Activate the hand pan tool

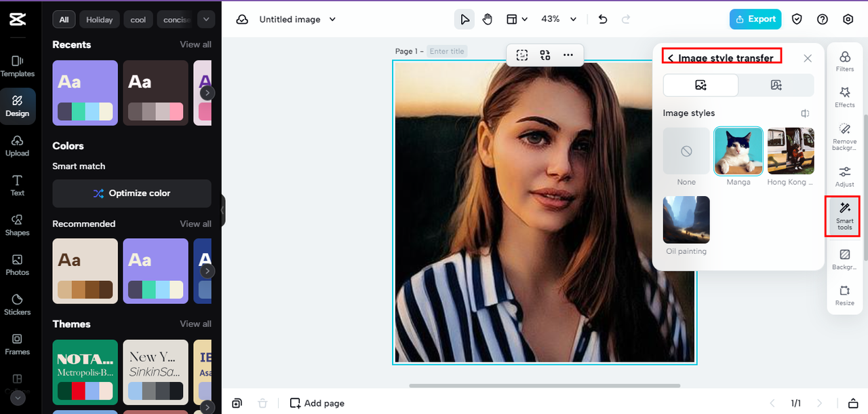pyautogui.click(x=488, y=19)
